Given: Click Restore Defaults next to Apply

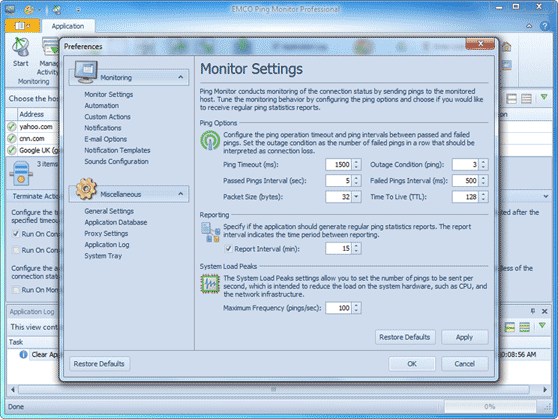Looking at the screenshot, I should 405,337.
